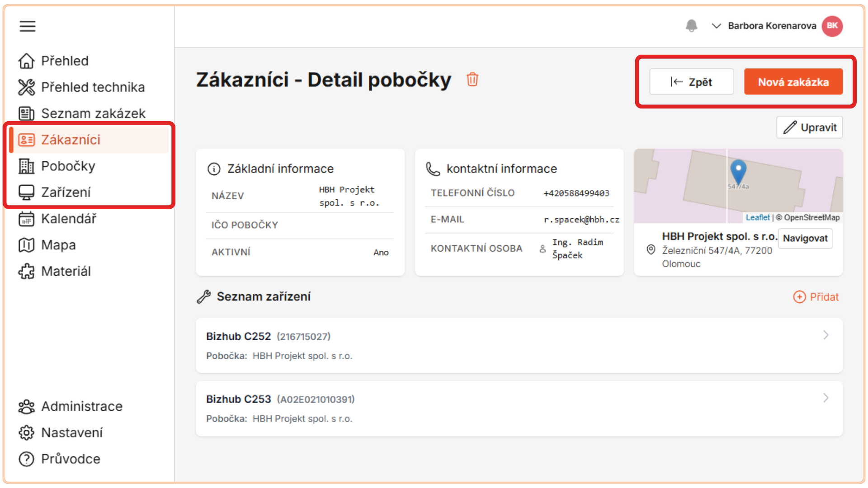Click the Kalendář calendar icon

[x=26, y=219]
